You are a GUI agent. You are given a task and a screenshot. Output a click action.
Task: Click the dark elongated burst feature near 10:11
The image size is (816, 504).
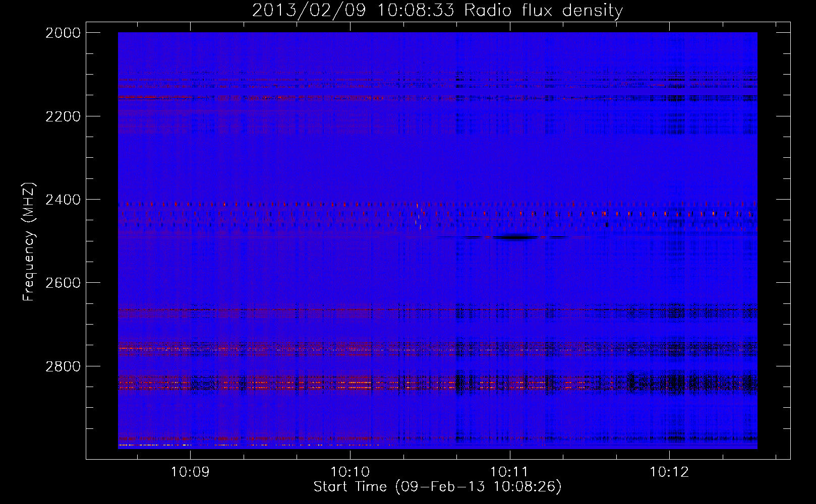click(x=514, y=237)
